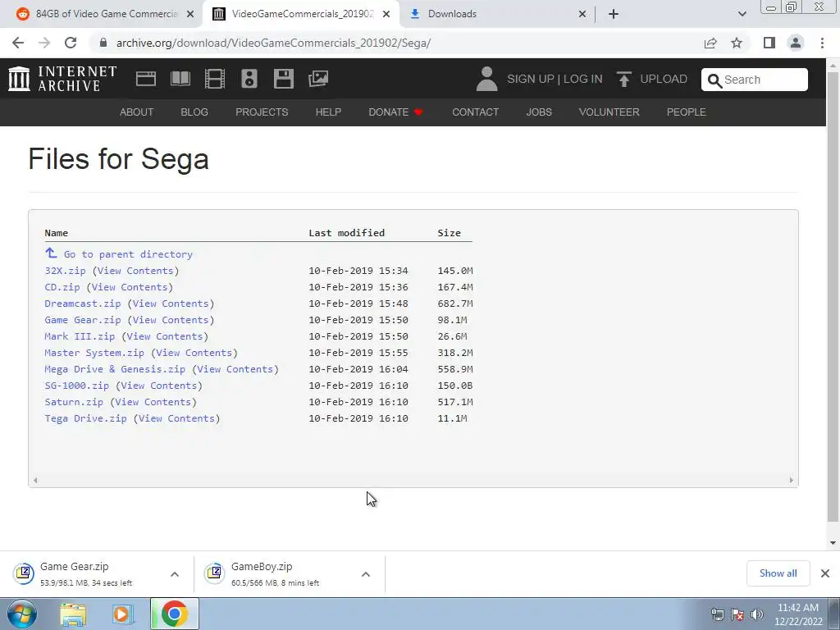840x630 pixels.
Task: Open the Chrome three-dot menu
Action: pos(822,43)
